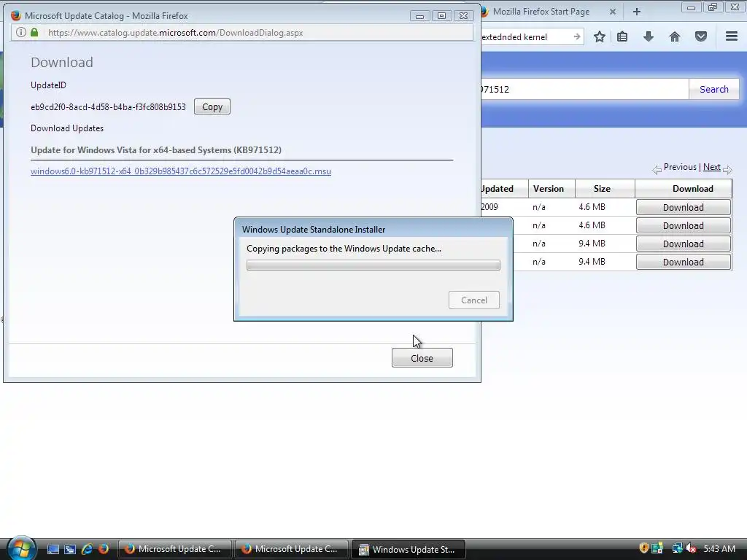The width and height of the screenshot is (747, 560).
Task: Close the Download dialog with Close button
Action: [x=422, y=358]
